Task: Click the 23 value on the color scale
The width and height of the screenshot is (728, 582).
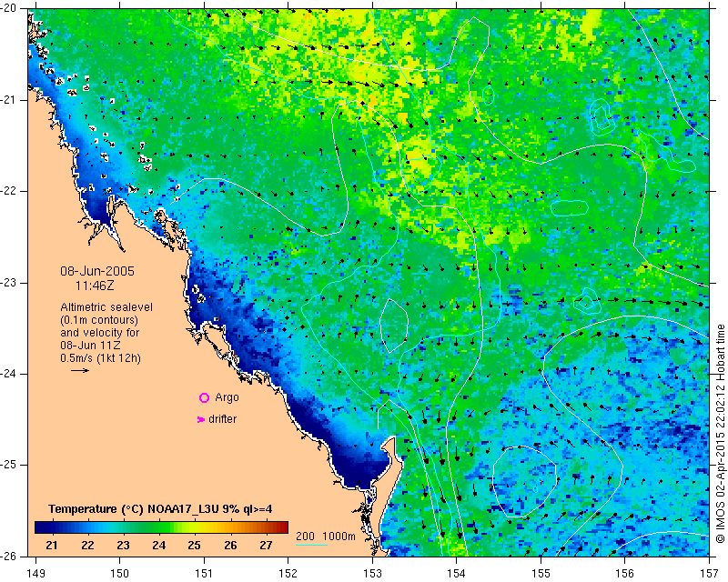Action: coord(123,546)
